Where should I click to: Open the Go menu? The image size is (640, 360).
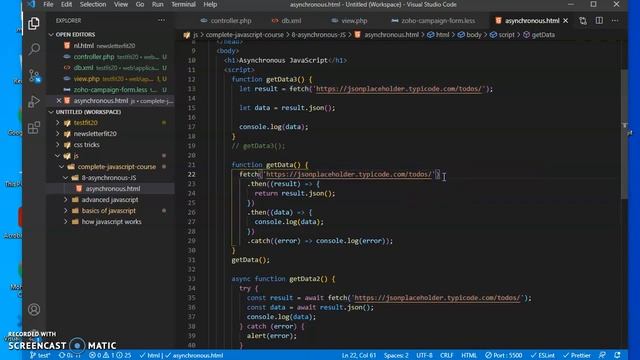pos(140,4)
